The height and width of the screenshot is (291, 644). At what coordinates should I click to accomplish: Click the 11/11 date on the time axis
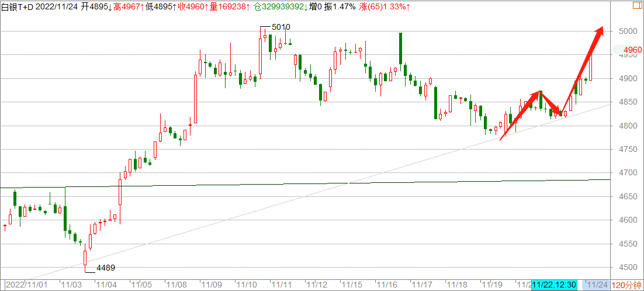pyautogui.click(x=282, y=285)
